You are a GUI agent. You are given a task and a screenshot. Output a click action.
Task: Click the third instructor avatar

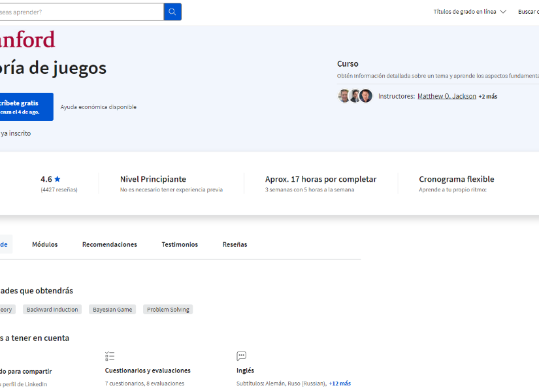366,96
